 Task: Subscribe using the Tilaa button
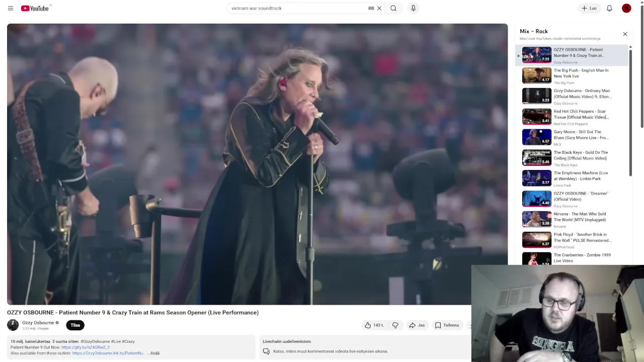[75, 325]
